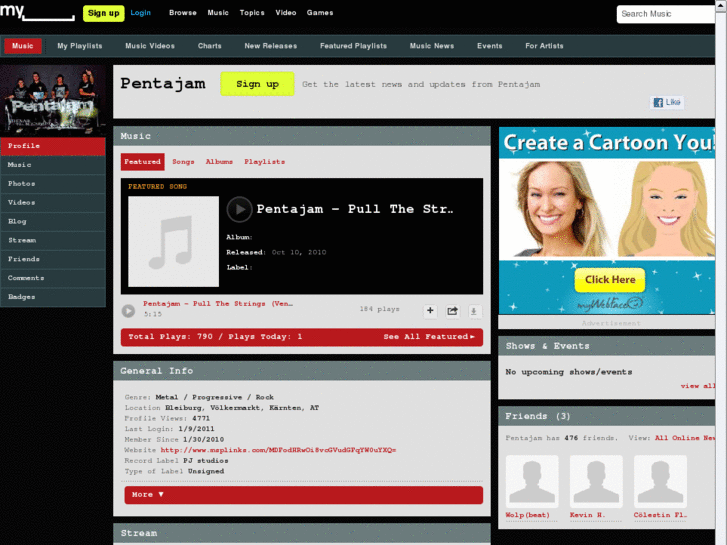Open the For Artists tab

point(544,46)
